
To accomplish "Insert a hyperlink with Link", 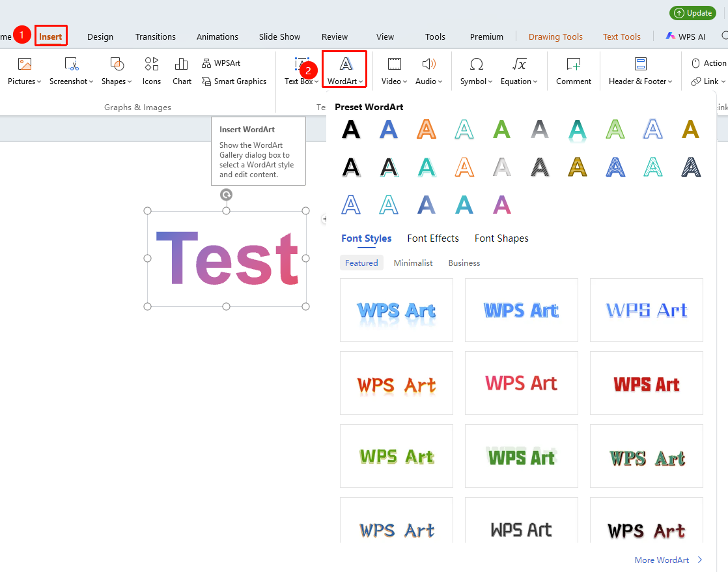I will click(x=708, y=81).
